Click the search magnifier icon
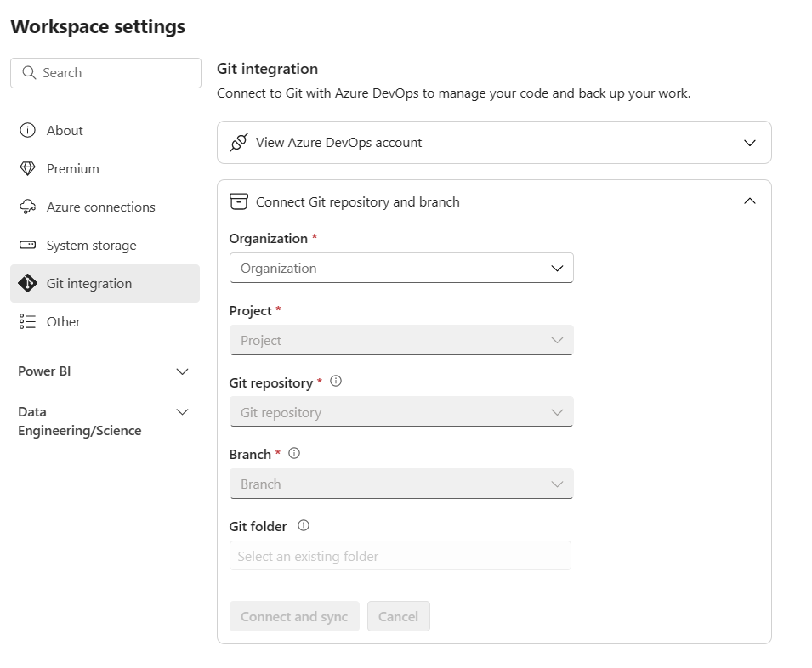 [x=28, y=73]
